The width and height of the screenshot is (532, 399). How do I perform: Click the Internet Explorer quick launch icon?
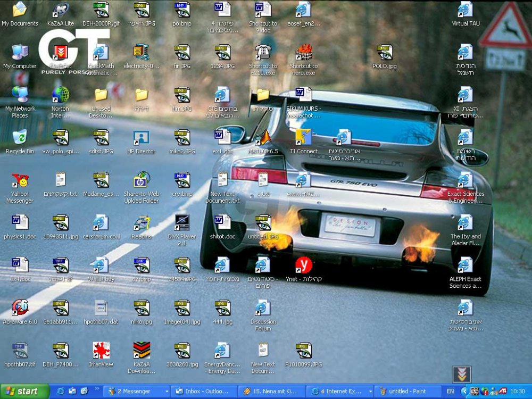coord(61,391)
